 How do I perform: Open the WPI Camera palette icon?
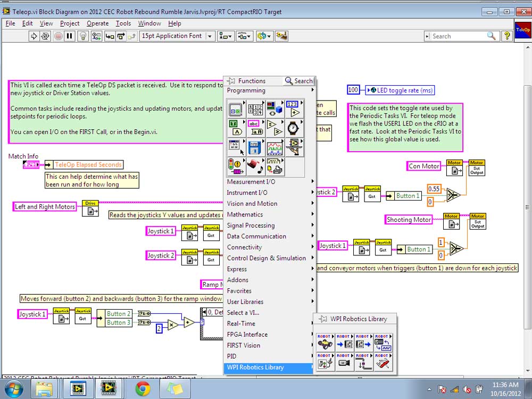pos(345,362)
